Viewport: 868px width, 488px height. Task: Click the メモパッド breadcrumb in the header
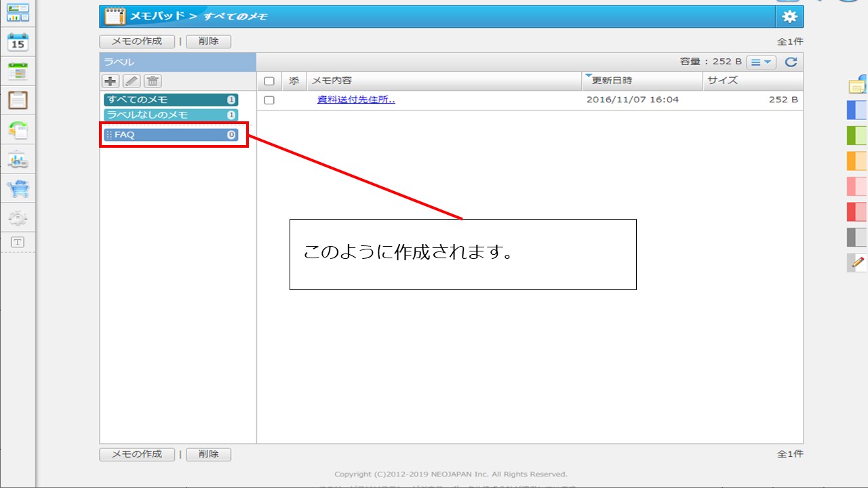(x=157, y=16)
